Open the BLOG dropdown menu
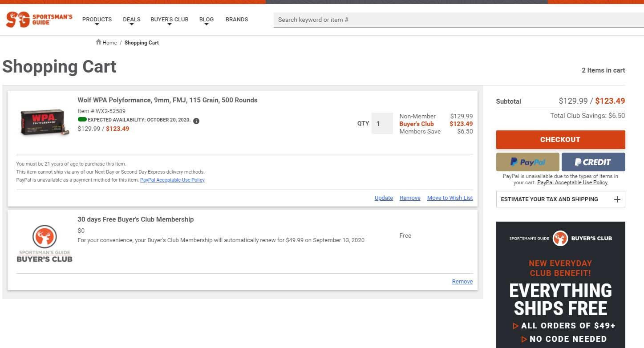Image resolution: width=644 pixels, height=348 pixels. click(207, 21)
